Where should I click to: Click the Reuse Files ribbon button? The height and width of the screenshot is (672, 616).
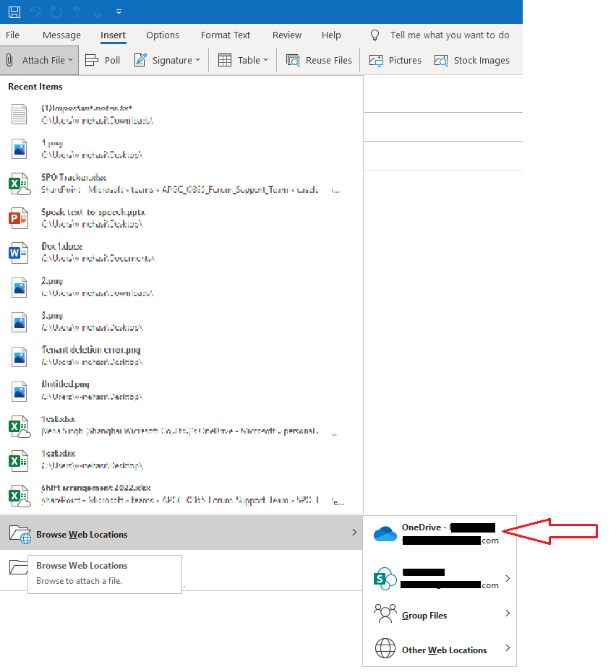pyautogui.click(x=319, y=61)
